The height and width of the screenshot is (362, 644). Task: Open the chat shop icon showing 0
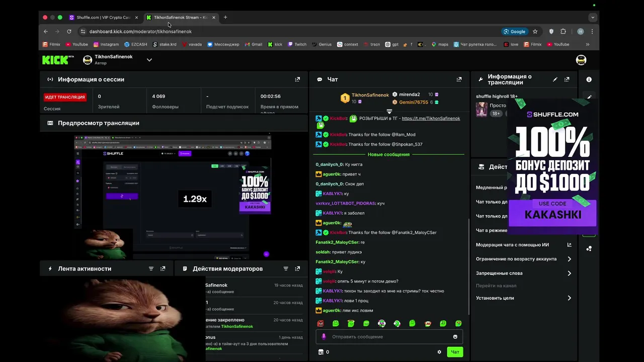[320, 352]
